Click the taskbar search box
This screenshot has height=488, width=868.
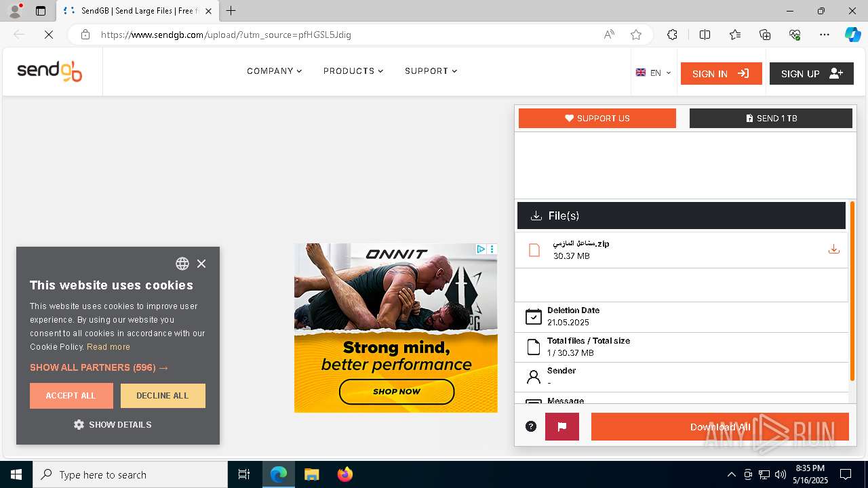(130, 474)
